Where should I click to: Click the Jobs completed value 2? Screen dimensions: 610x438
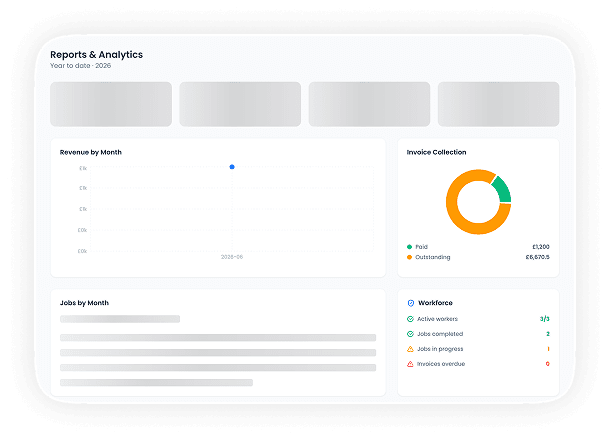coord(548,334)
